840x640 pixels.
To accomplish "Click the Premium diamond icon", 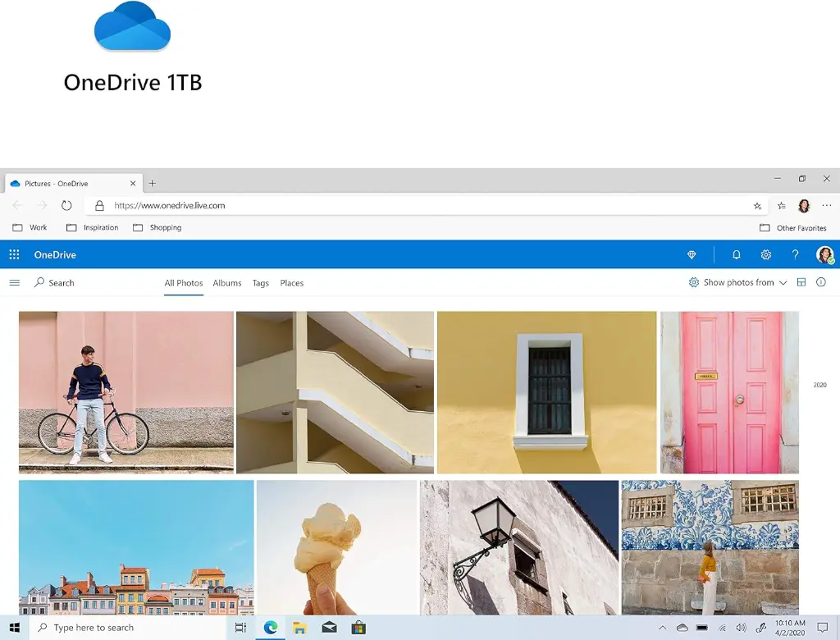I will [x=692, y=255].
